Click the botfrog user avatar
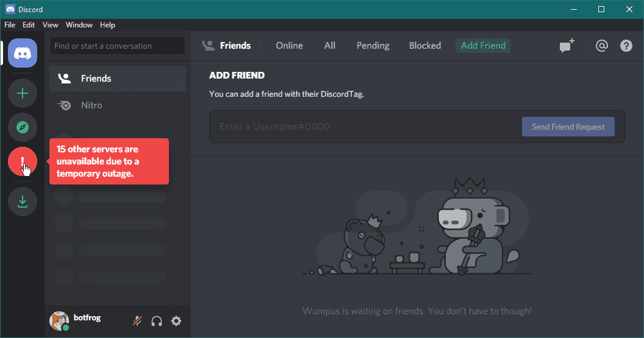 [x=59, y=321]
